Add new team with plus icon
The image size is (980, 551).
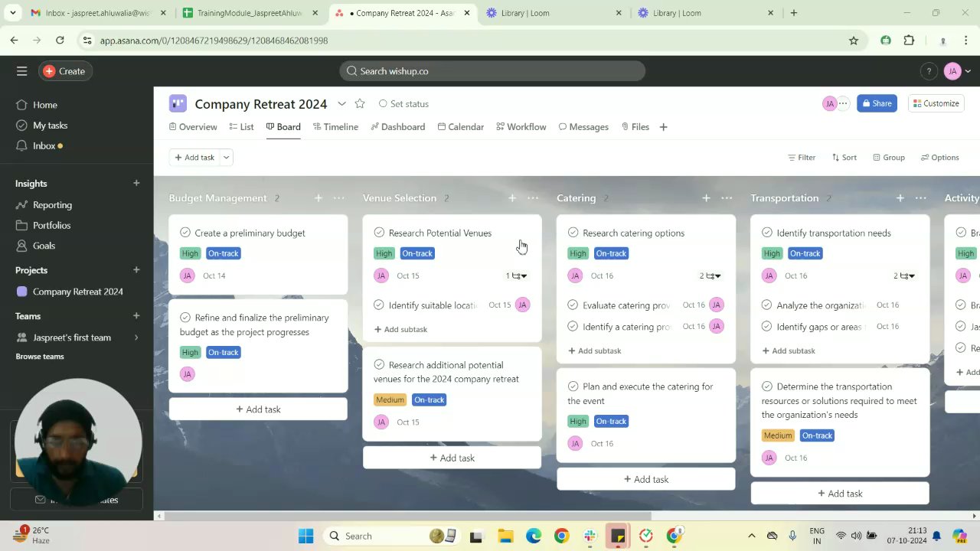(x=136, y=316)
